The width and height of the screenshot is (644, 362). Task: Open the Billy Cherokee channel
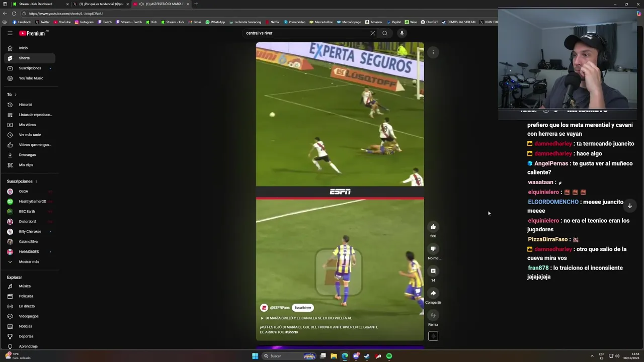[x=30, y=231]
